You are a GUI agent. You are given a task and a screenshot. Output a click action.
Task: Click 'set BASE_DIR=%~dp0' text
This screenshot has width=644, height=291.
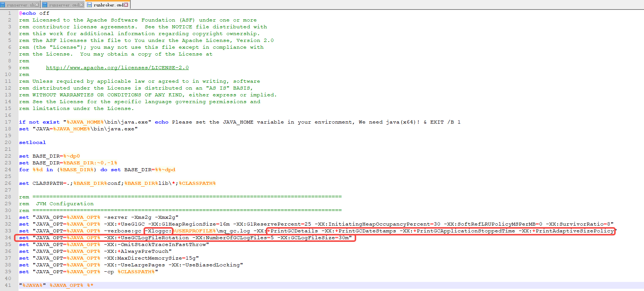click(49, 156)
